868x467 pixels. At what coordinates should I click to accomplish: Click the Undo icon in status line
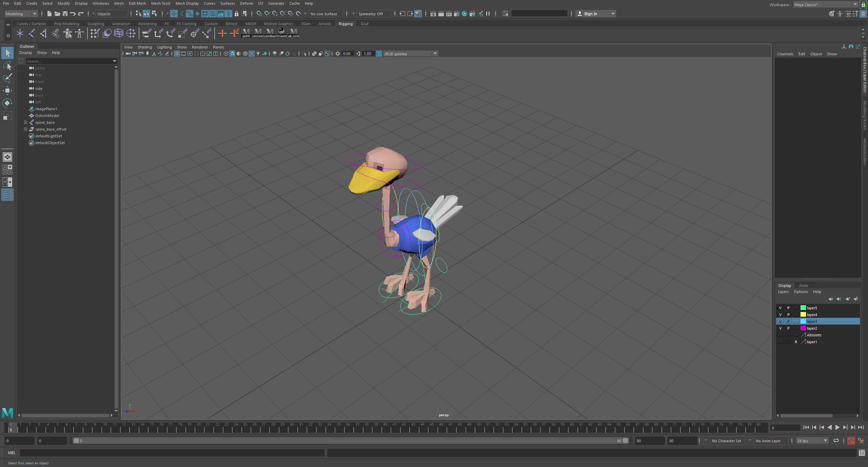coord(73,14)
